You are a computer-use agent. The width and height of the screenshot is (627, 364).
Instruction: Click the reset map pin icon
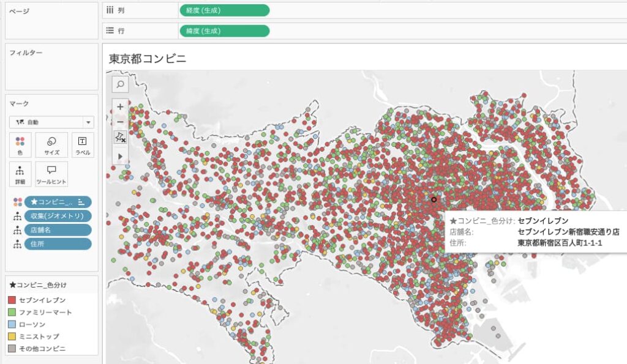pyautogui.click(x=120, y=138)
